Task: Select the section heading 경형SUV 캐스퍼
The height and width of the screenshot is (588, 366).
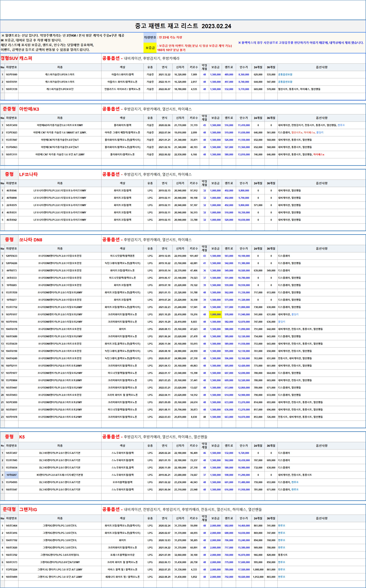Action: pyautogui.click(x=16, y=58)
